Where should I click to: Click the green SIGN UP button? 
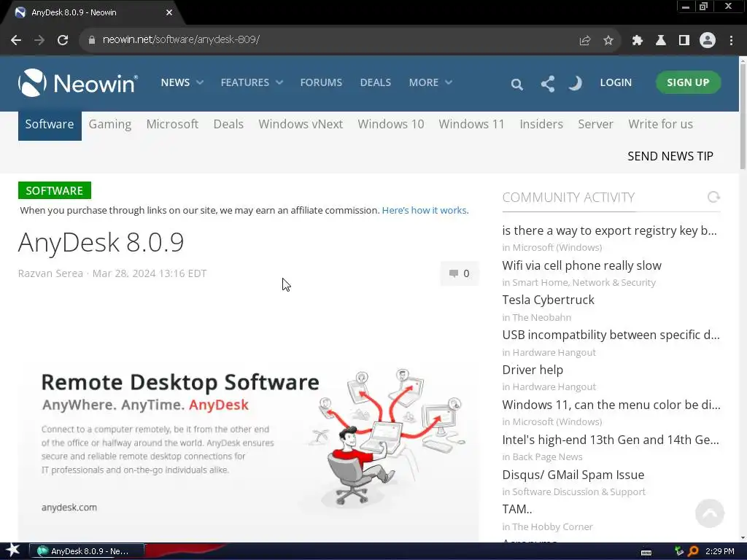pos(688,82)
